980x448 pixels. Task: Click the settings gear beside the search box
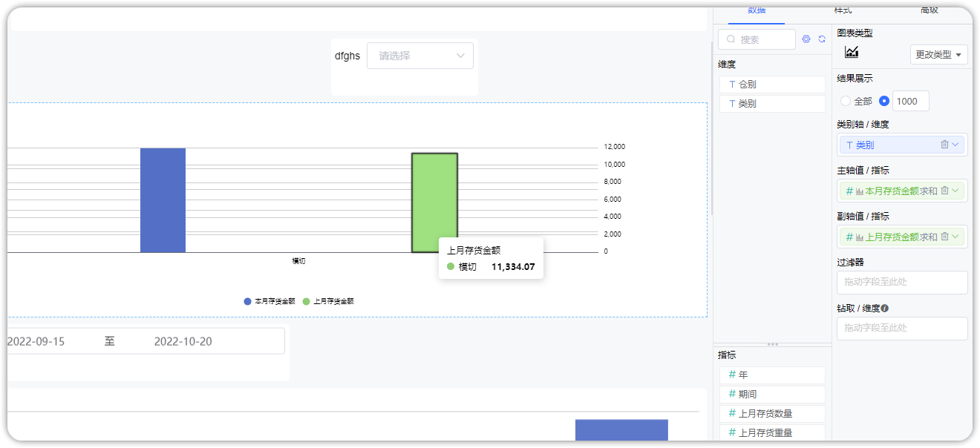[x=806, y=39]
